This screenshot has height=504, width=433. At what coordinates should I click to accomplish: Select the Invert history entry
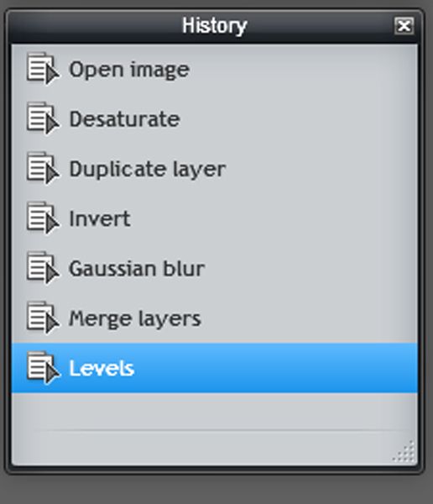[215, 218]
